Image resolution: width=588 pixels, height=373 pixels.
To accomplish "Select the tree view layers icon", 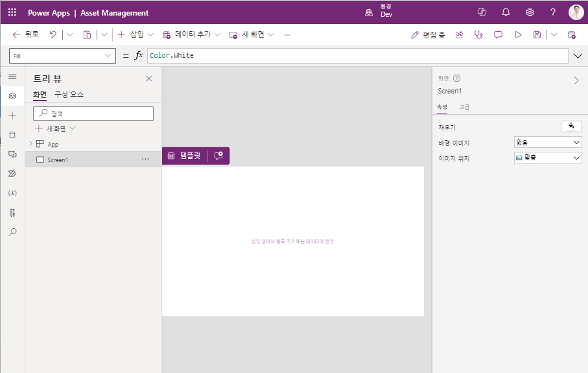I will pos(12,96).
